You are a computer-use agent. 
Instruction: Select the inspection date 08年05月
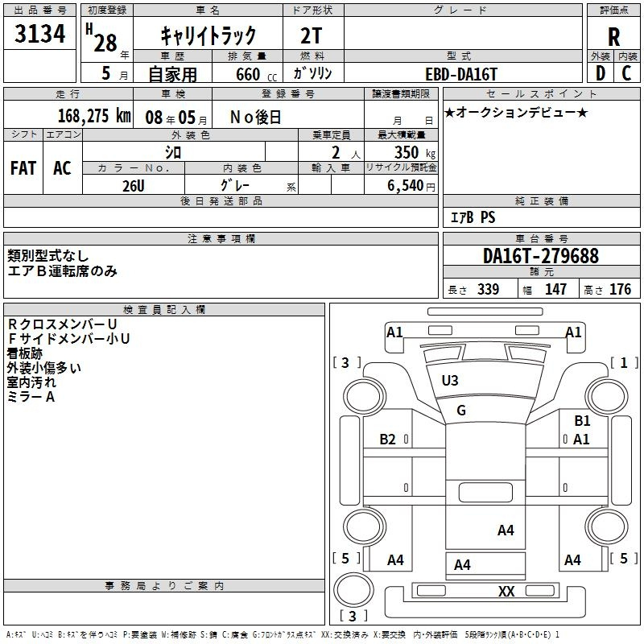point(176,118)
